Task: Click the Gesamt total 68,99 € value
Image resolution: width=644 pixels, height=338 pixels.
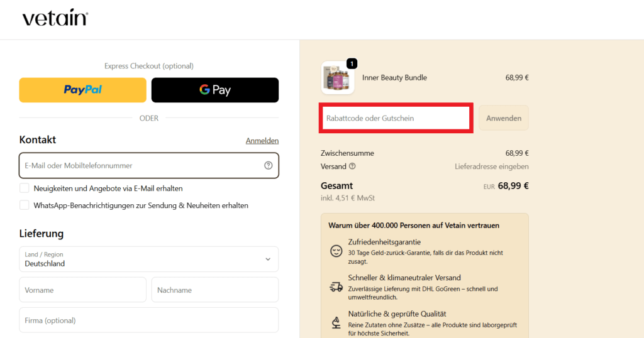Action: pyautogui.click(x=513, y=186)
